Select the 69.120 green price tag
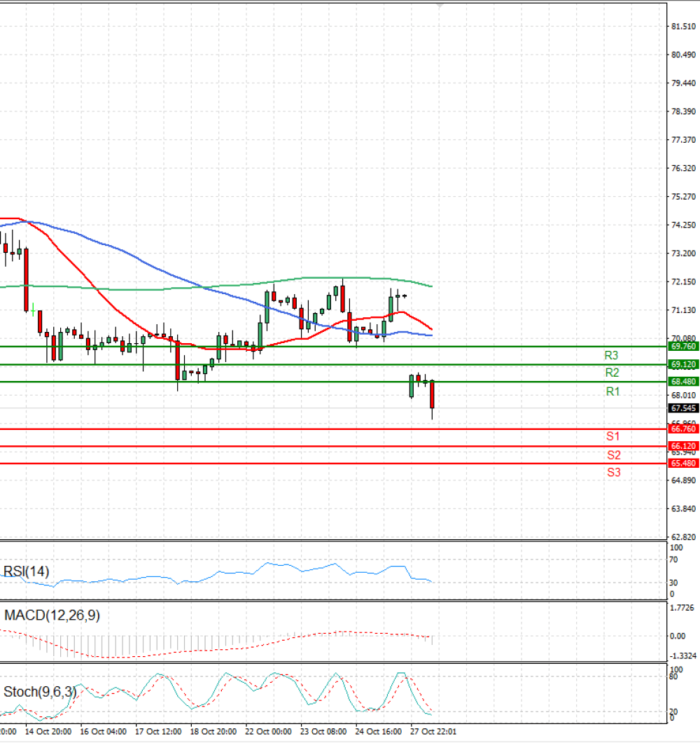The height and width of the screenshot is (743, 700). [x=683, y=364]
